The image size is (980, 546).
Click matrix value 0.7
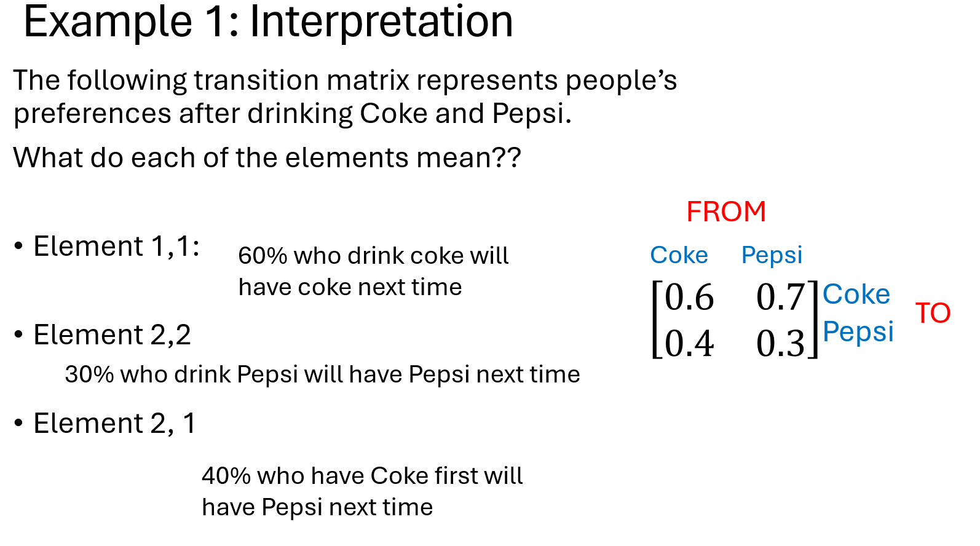(x=781, y=297)
